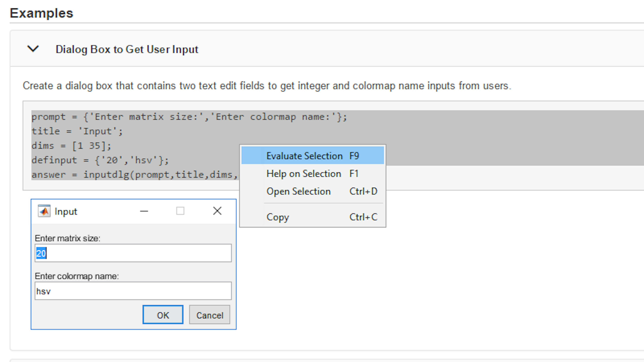Minimize the Input dialog

[x=144, y=211]
